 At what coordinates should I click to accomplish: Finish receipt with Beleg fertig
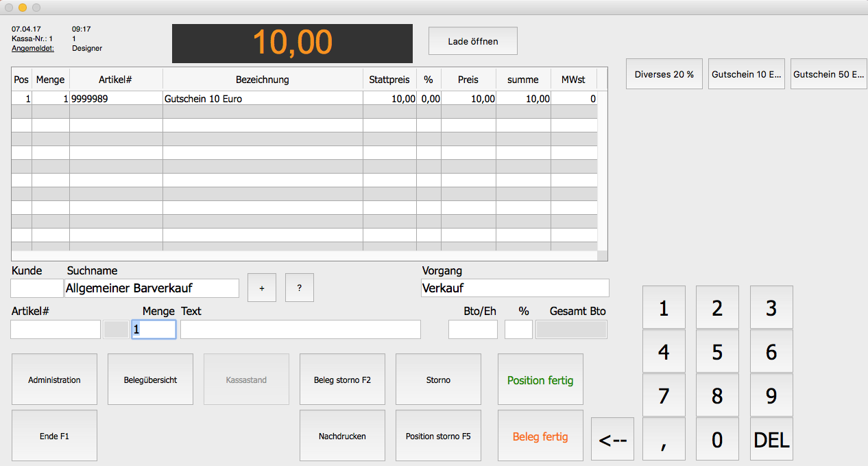coord(540,436)
